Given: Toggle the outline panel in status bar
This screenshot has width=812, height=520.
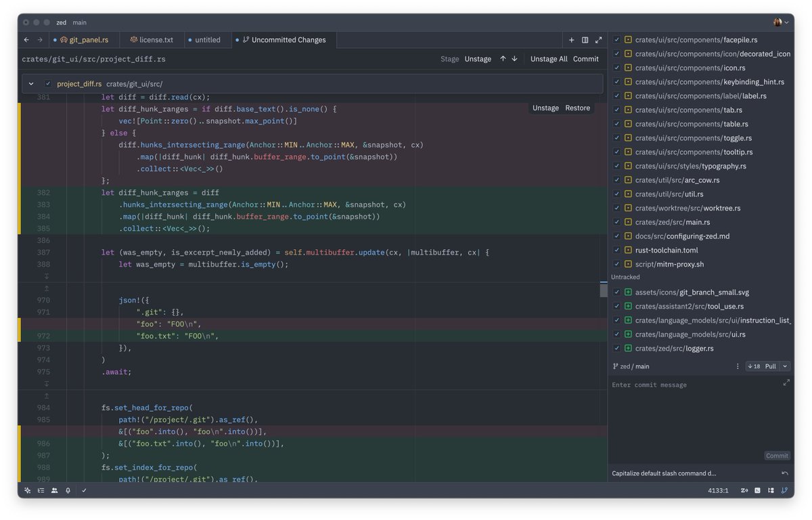Looking at the screenshot, I should pyautogui.click(x=41, y=490).
